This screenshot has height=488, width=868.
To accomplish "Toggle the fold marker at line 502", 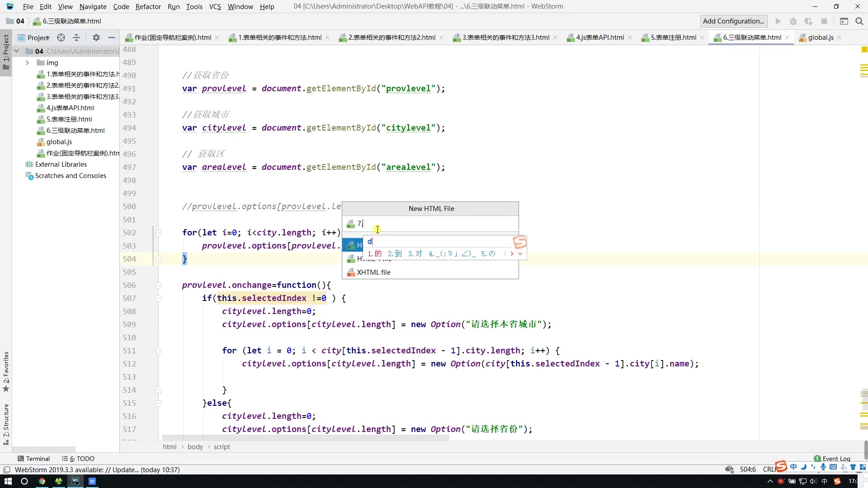I will [159, 233].
